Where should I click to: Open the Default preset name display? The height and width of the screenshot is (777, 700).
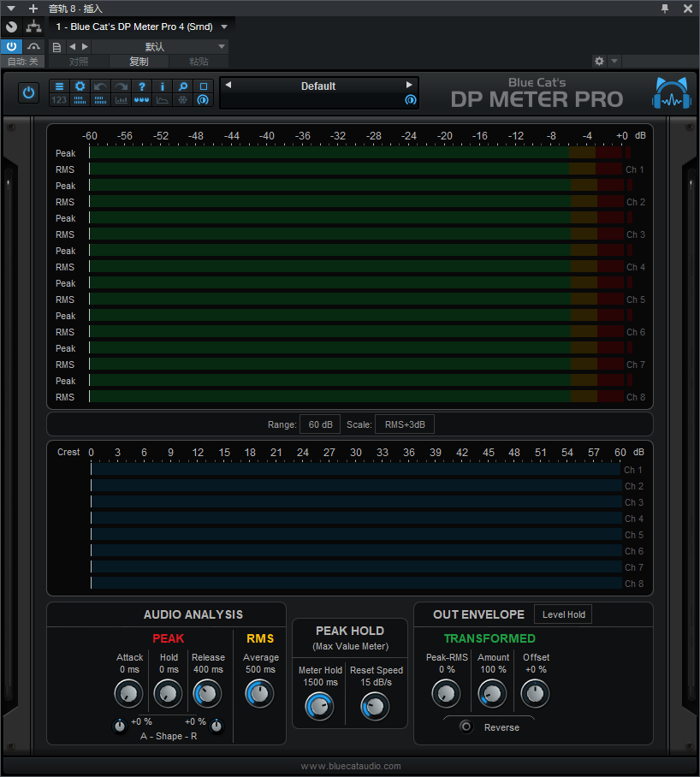tap(318, 86)
